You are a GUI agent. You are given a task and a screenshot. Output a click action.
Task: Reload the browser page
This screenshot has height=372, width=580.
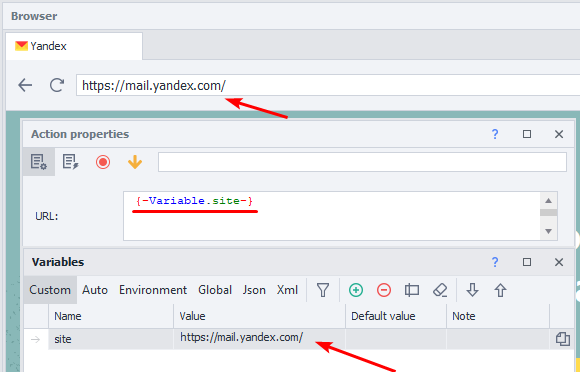click(x=57, y=85)
